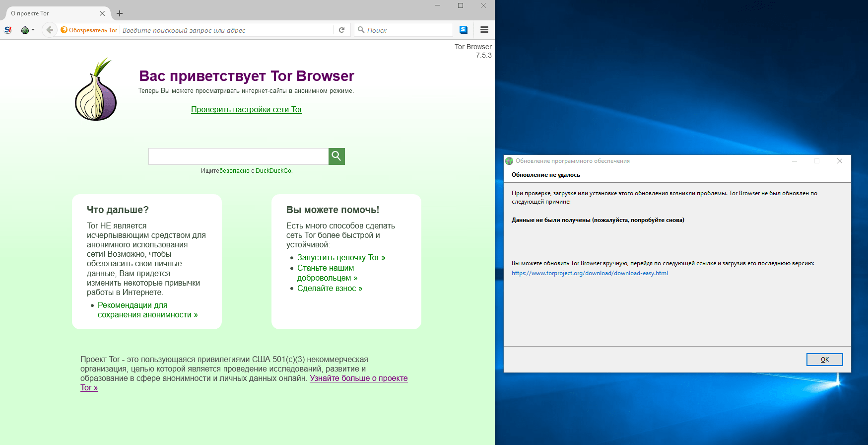Open 'Проверить настройки сети Tor' link
This screenshot has width=868, height=445.
tap(247, 109)
